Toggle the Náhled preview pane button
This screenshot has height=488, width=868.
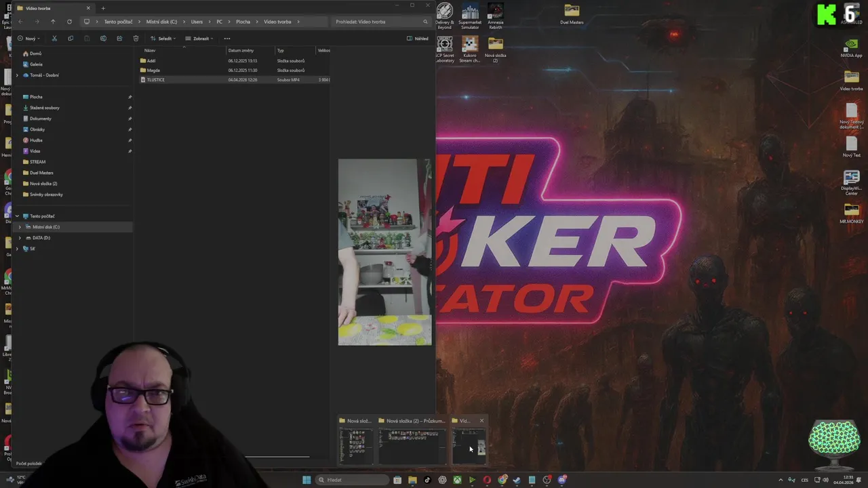(418, 39)
